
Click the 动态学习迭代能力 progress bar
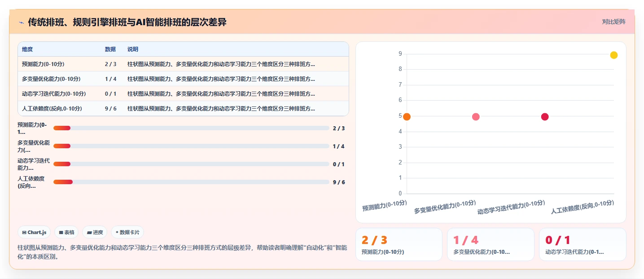[191, 164]
